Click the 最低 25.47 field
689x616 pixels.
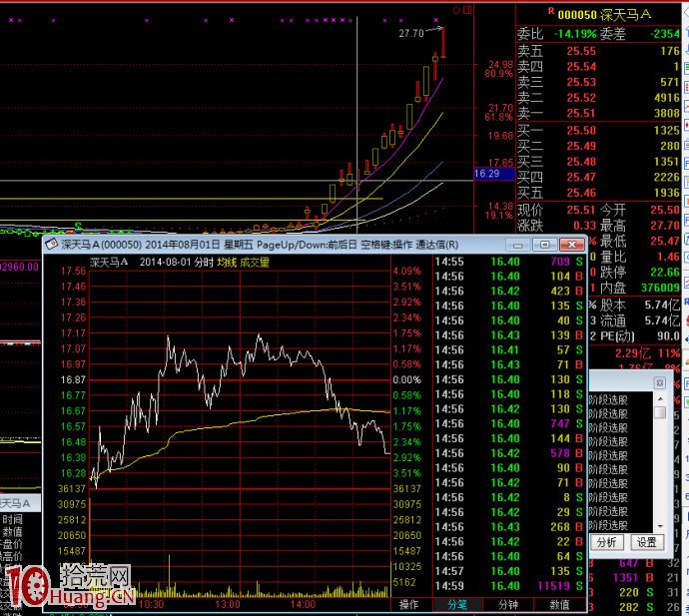pyautogui.click(x=640, y=242)
